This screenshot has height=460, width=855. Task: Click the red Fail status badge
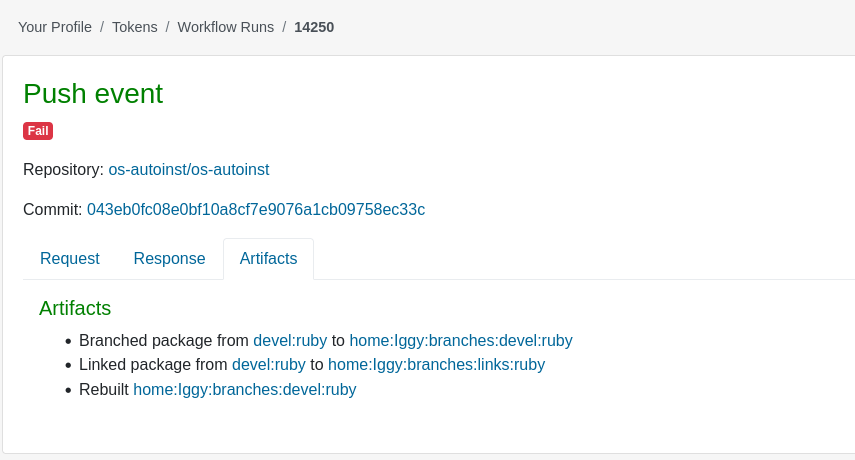[x=38, y=131]
